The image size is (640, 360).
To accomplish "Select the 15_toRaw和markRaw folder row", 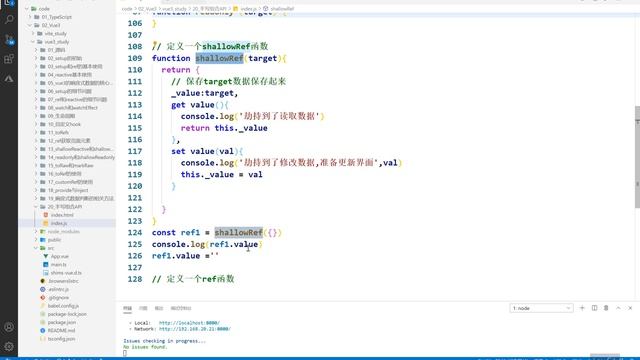I will (67, 165).
